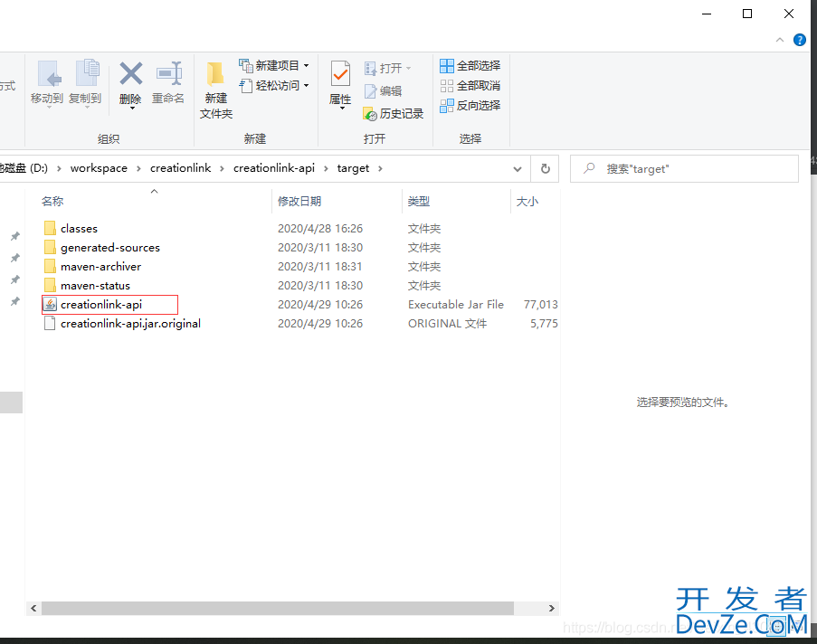Screen dimensions: 817x644
Task: Collapse the ribbon with the chevron
Action: [780, 40]
